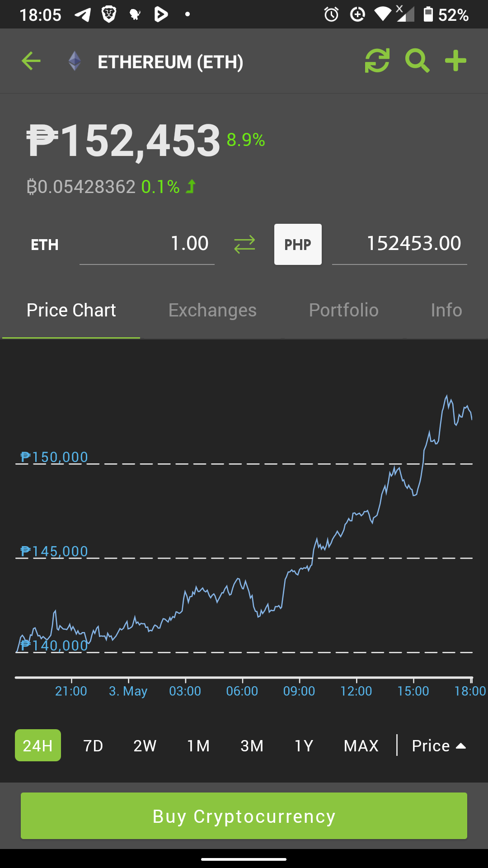Image resolution: width=488 pixels, height=868 pixels.
Task: Edit the ETH amount field
Action: [x=147, y=245]
